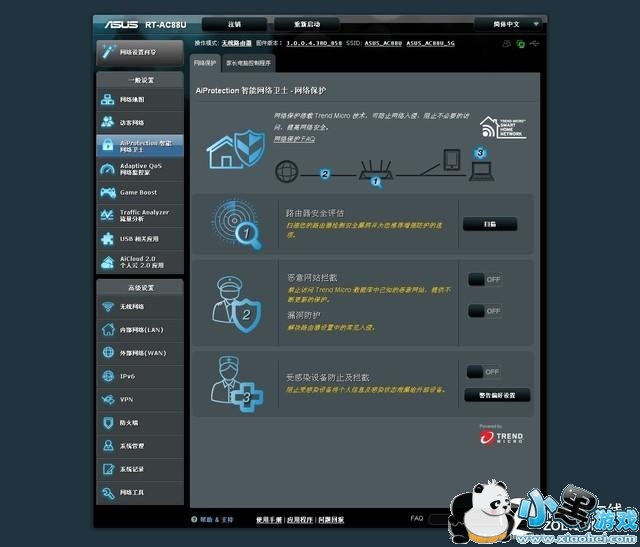Open alert preference settings
This screenshot has width=640, height=547.
tap(497, 395)
